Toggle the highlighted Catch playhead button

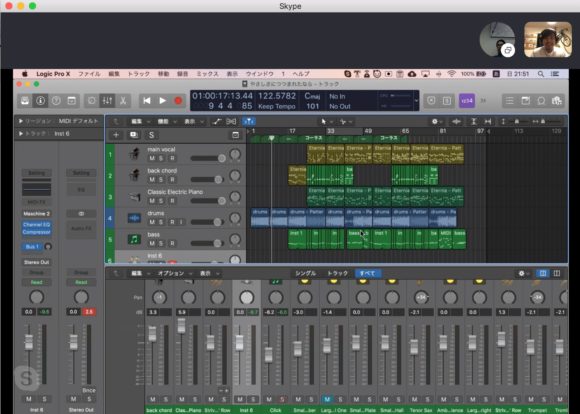click(249, 121)
